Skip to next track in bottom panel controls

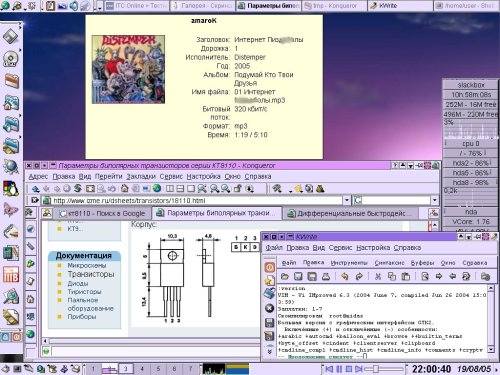coord(359,369)
